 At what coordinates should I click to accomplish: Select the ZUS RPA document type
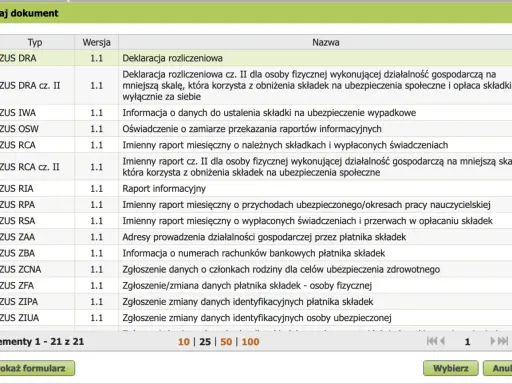tap(17, 205)
